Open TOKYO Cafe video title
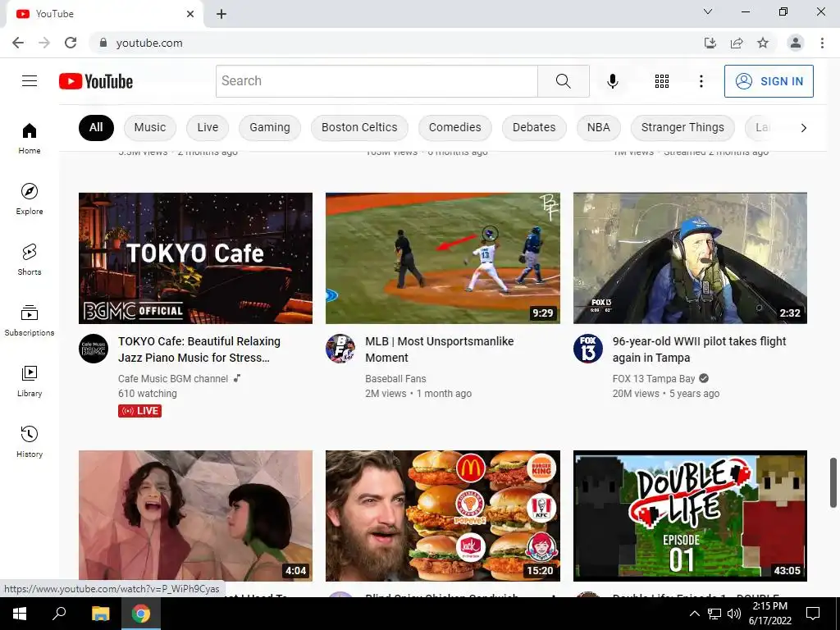The width and height of the screenshot is (840, 630). [x=199, y=349]
